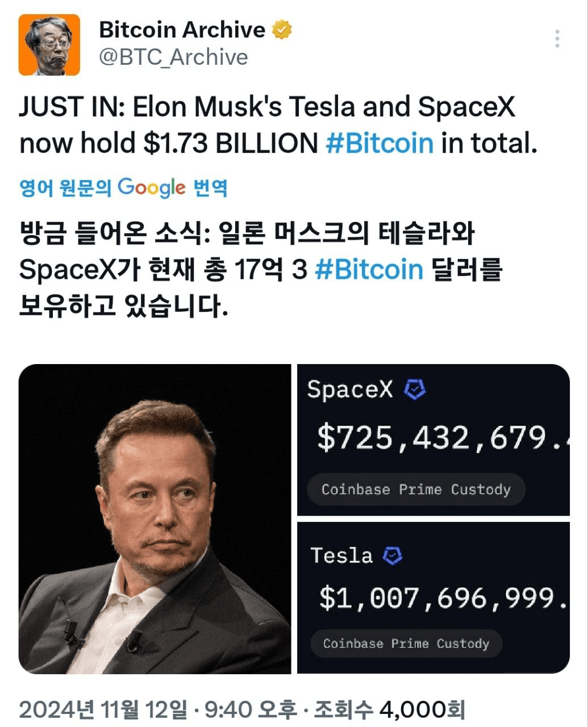Open the Tesla holdings image

pyautogui.click(x=433, y=598)
